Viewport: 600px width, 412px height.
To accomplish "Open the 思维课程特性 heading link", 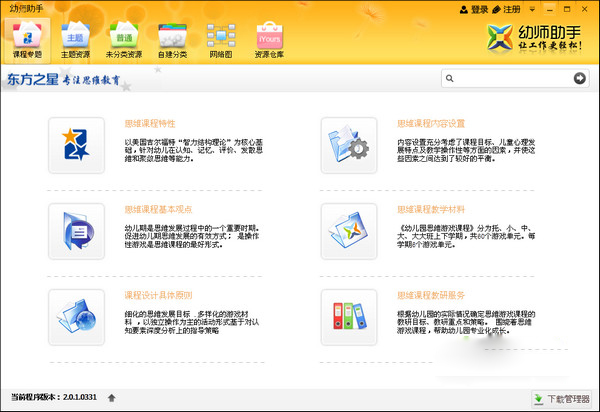I will (151, 125).
